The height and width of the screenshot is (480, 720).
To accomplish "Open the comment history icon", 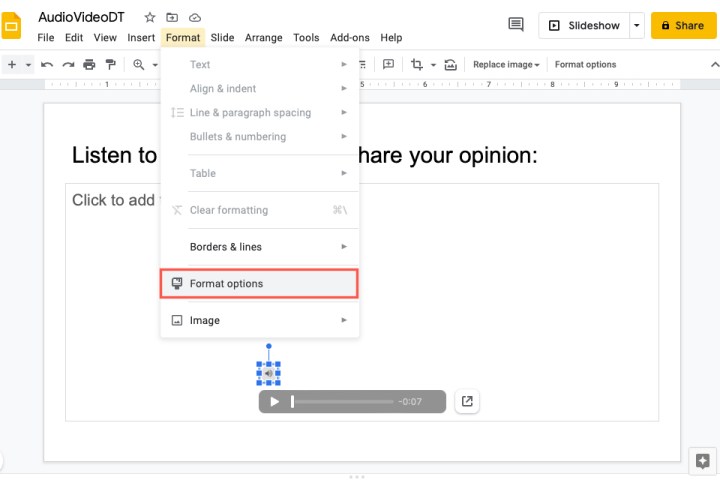I will (516, 25).
